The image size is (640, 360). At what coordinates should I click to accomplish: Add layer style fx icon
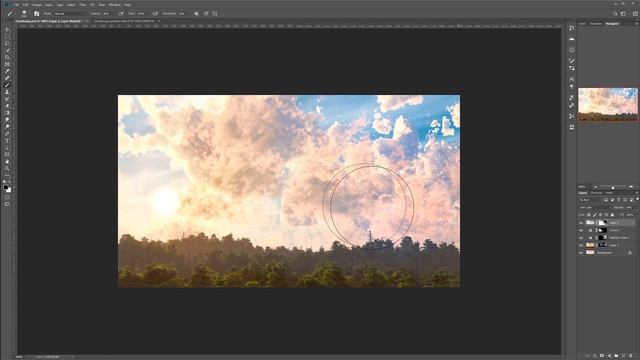click(595, 356)
